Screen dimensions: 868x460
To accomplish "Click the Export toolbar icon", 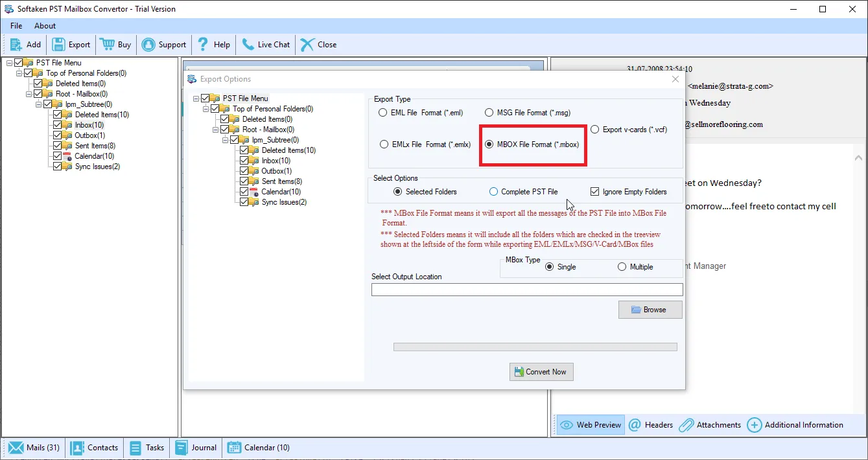I will pos(58,45).
